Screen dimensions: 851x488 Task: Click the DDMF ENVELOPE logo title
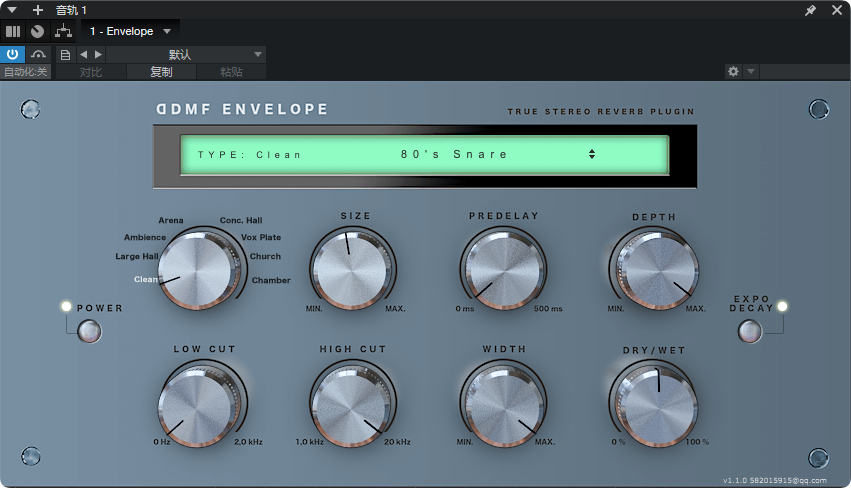[242, 109]
